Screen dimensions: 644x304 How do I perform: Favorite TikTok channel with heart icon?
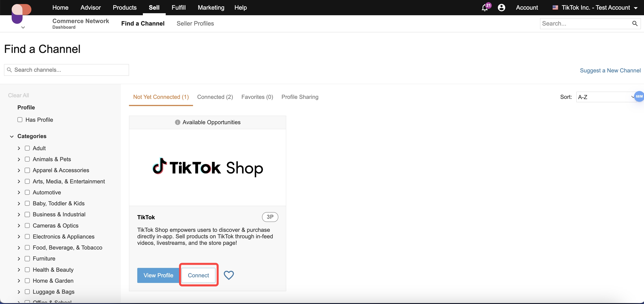click(228, 275)
